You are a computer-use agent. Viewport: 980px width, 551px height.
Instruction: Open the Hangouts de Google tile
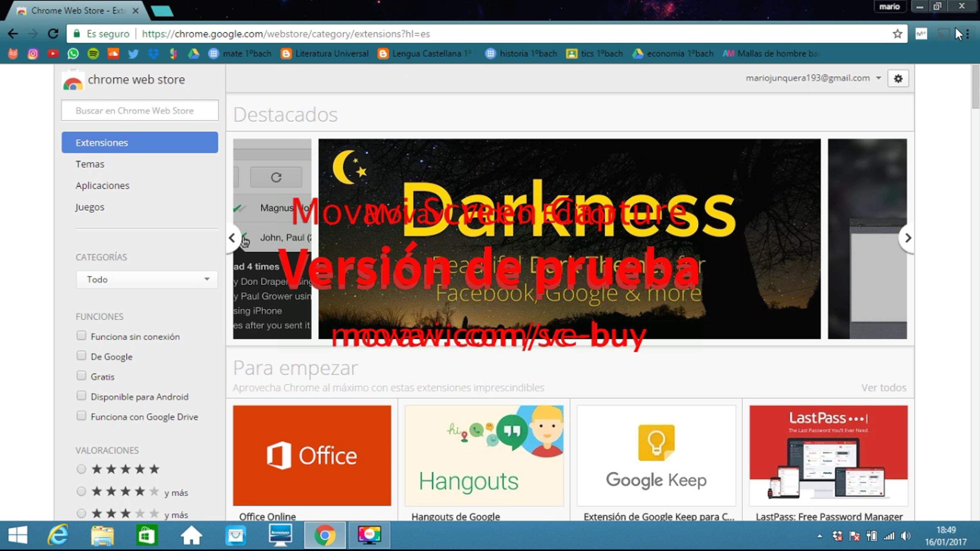[x=484, y=455]
